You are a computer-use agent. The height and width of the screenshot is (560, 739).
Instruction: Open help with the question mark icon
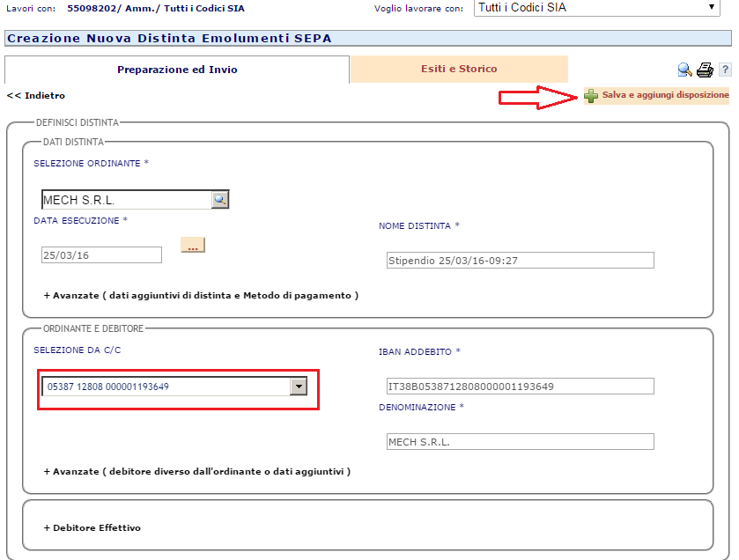[725, 70]
